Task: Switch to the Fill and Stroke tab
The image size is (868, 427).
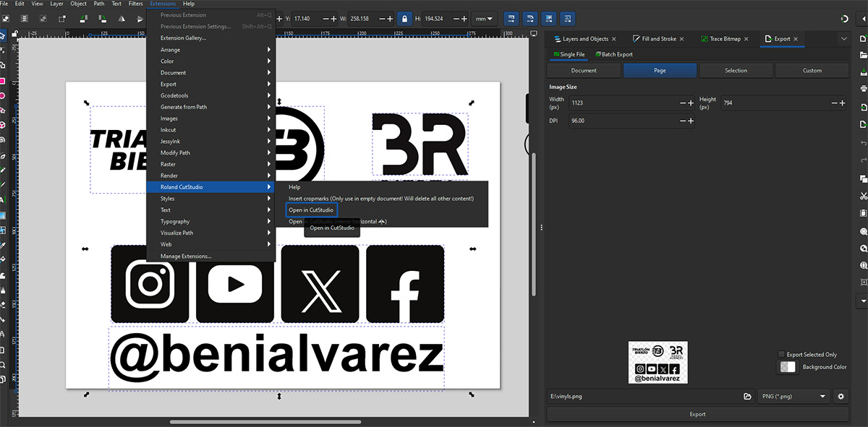Action: tap(658, 38)
